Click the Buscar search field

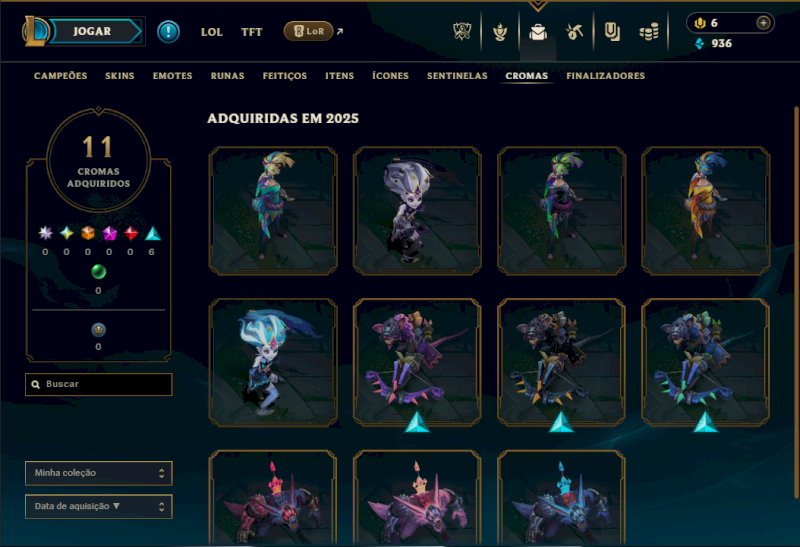point(98,384)
